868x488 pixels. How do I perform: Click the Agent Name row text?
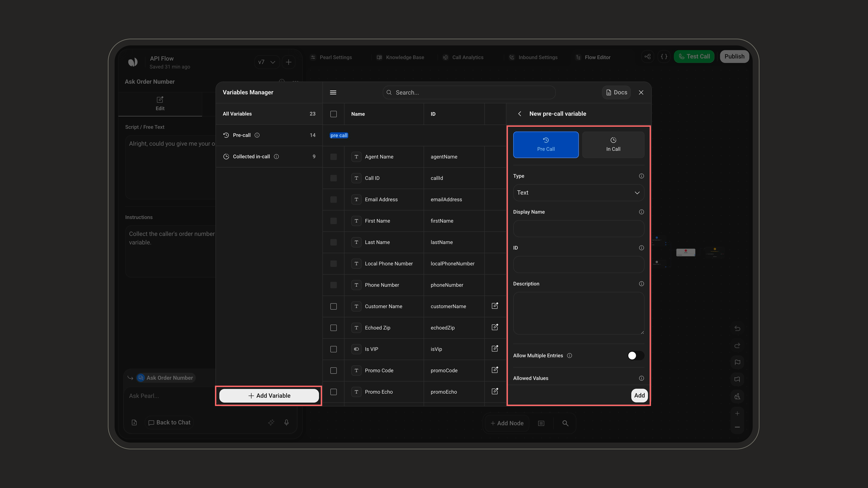pyautogui.click(x=379, y=157)
